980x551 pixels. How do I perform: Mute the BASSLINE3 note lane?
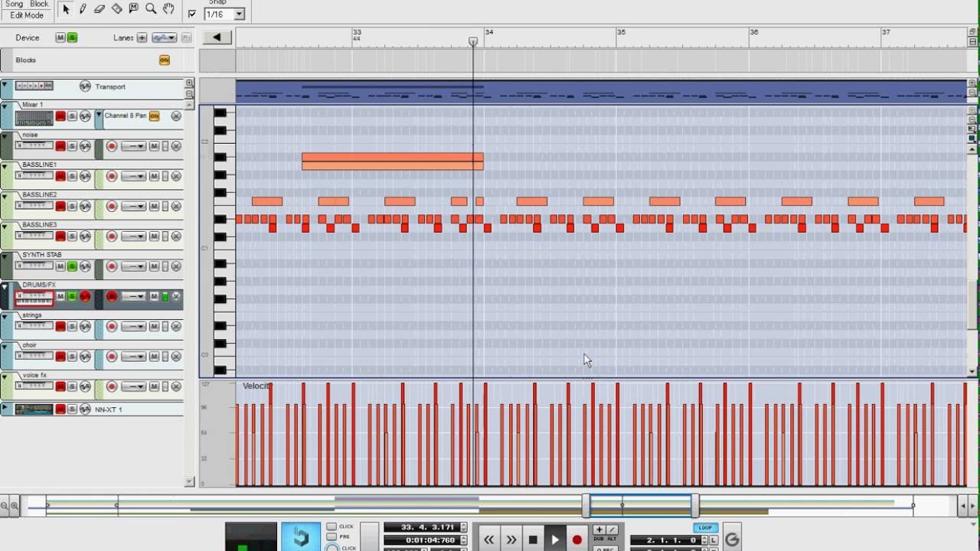(x=154, y=236)
